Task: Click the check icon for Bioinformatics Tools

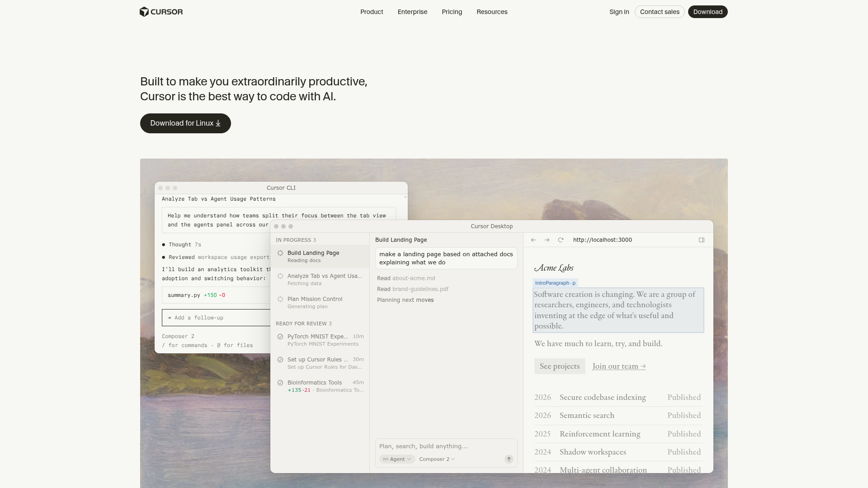Action: tap(280, 383)
